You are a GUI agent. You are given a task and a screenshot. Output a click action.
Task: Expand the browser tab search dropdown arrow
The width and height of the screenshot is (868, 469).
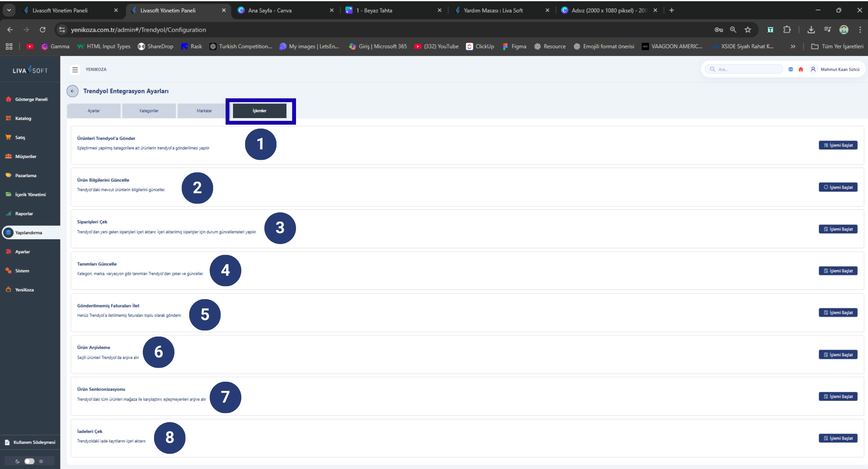pos(9,10)
